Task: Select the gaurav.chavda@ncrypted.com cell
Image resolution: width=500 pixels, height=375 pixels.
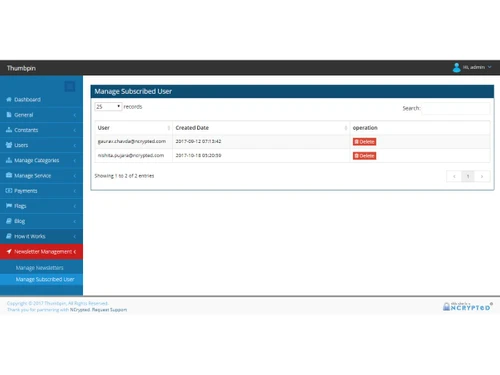Action: click(132, 141)
